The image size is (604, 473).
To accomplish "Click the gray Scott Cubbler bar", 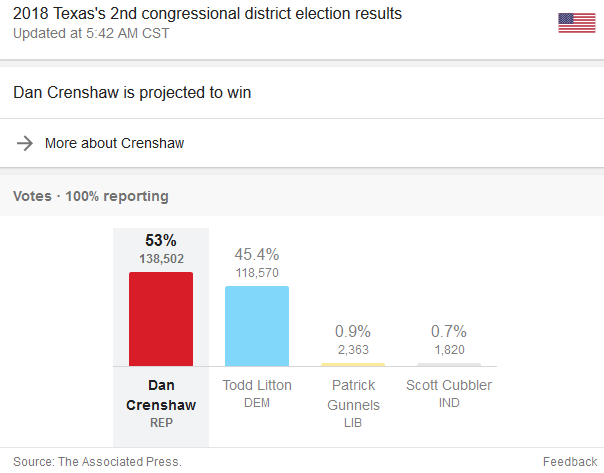I will click(449, 364).
